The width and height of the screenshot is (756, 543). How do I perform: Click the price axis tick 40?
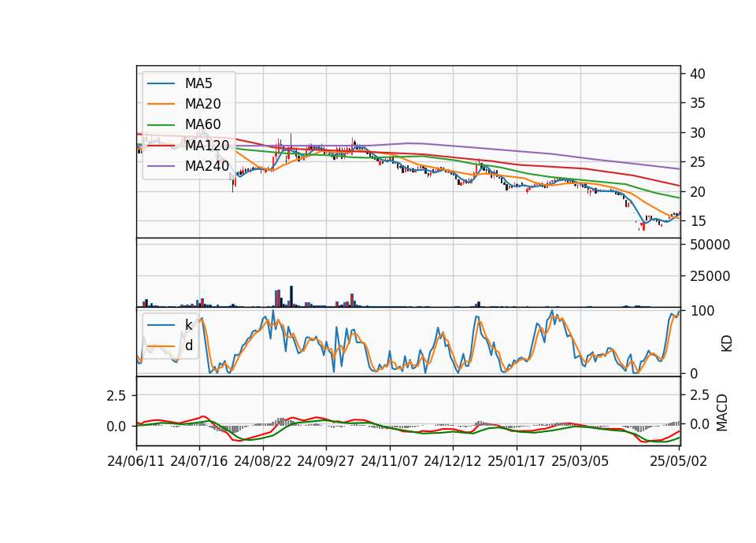[697, 74]
